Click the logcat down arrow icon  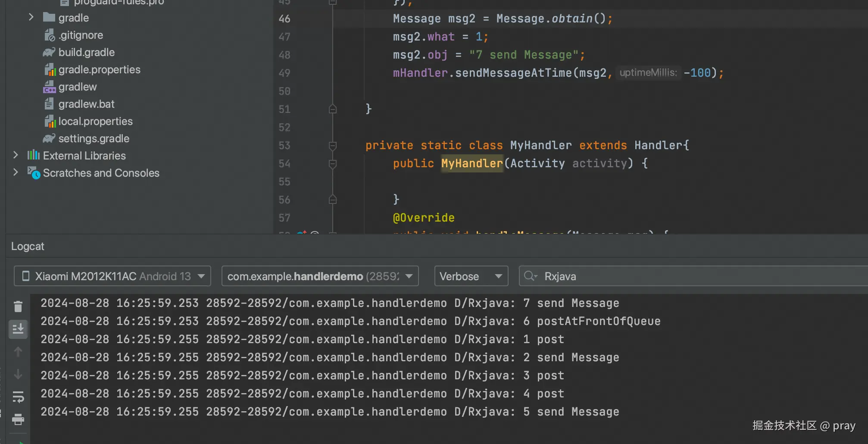click(18, 374)
